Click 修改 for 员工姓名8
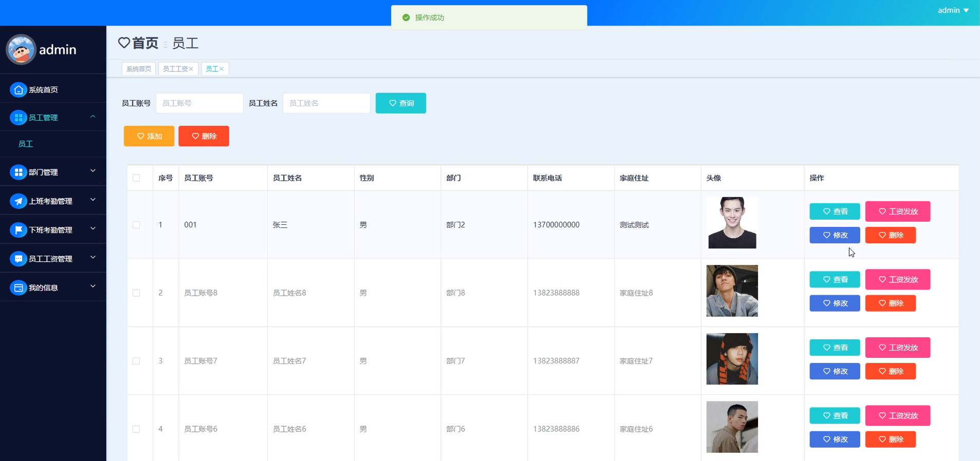 [835, 303]
